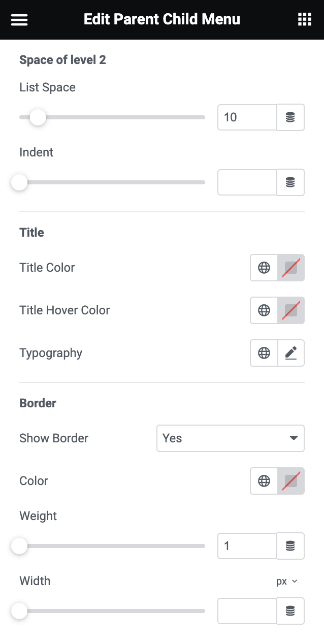324x644 pixels.
Task: Click dynamic tags icon for Width
Action: tap(290, 611)
